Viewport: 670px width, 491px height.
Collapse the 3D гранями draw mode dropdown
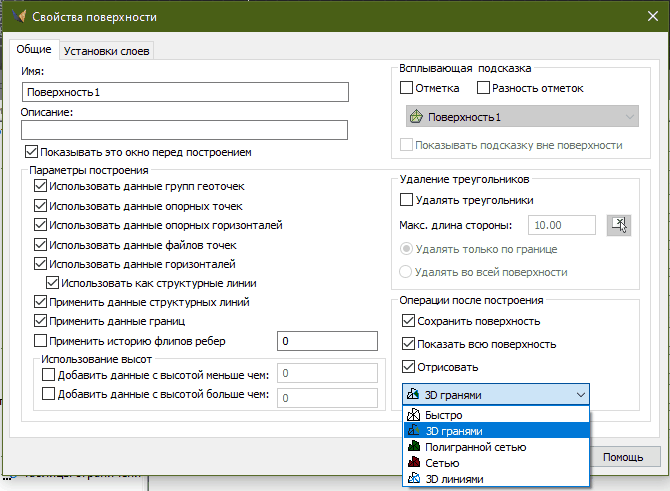point(581,395)
